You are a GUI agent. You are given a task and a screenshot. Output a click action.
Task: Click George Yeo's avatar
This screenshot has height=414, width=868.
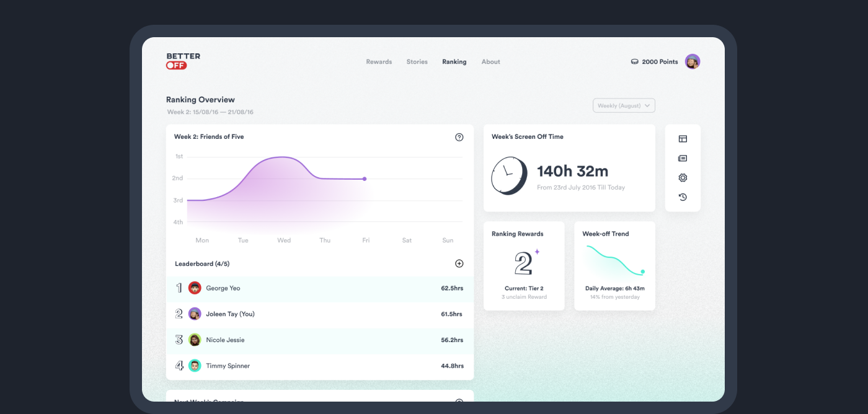point(195,288)
